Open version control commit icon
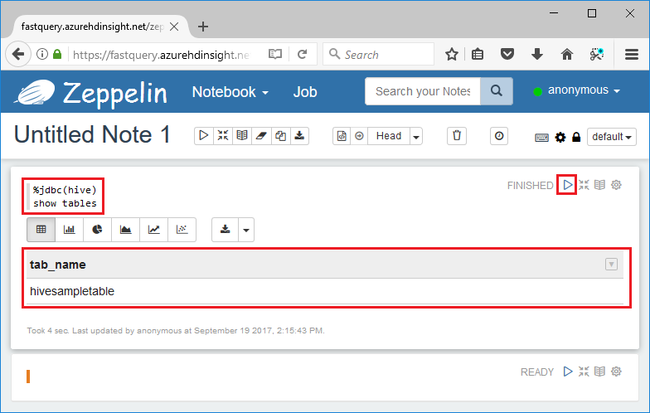This screenshot has width=650, height=413. [x=342, y=136]
